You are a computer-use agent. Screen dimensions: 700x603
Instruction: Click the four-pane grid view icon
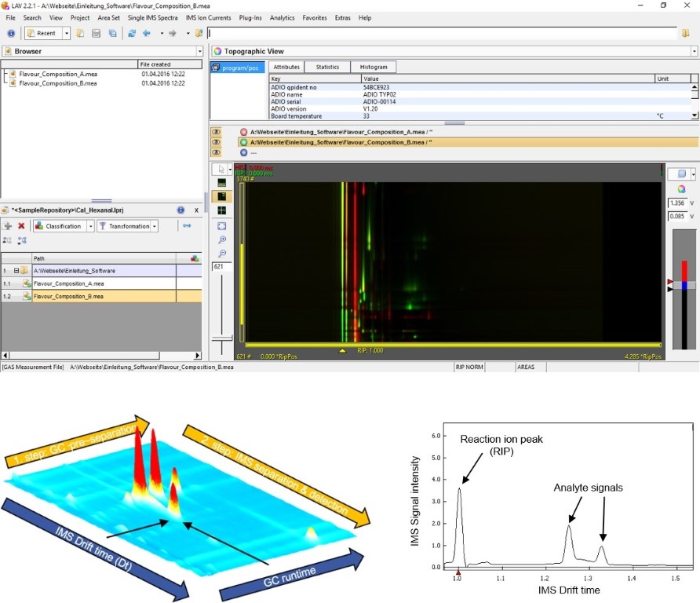tap(221, 210)
